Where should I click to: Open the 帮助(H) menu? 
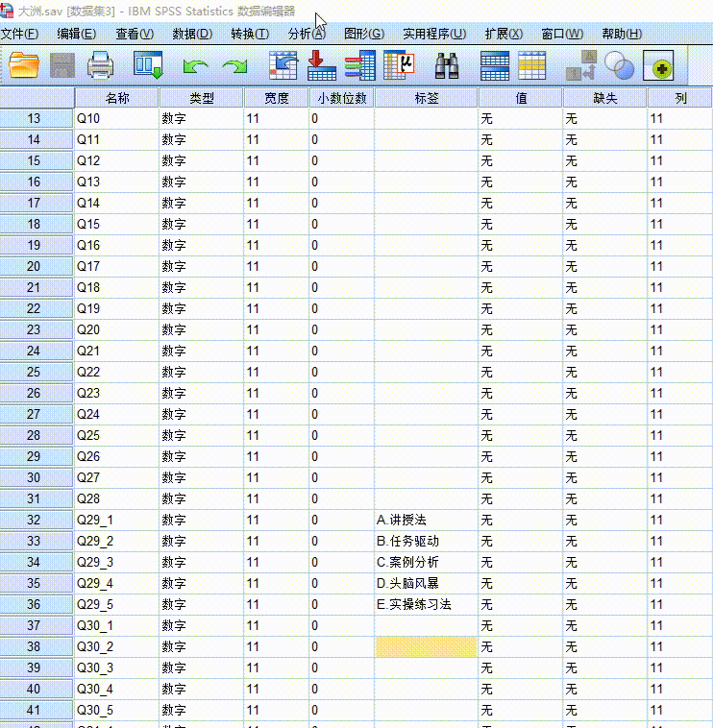[622, 34]
